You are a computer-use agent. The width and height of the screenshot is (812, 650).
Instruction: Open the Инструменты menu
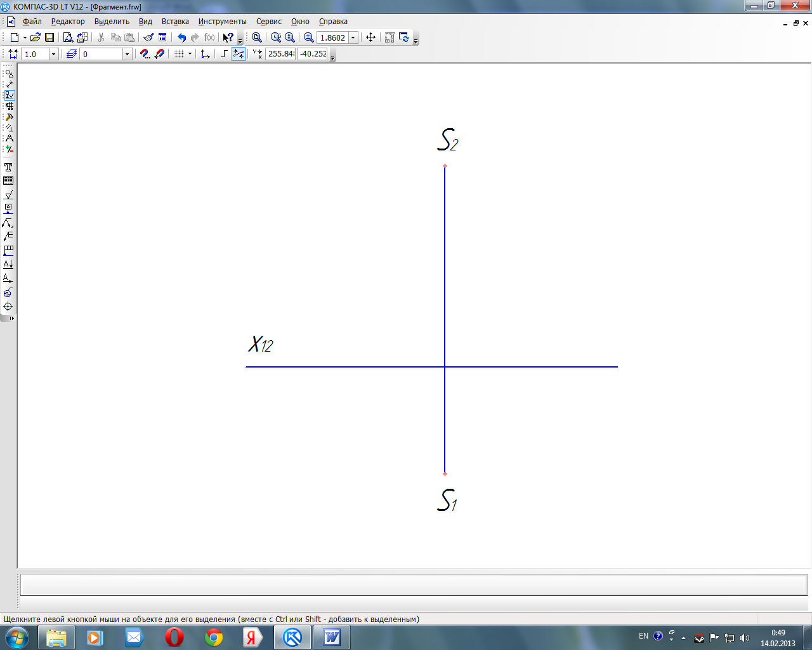[222, 22]
